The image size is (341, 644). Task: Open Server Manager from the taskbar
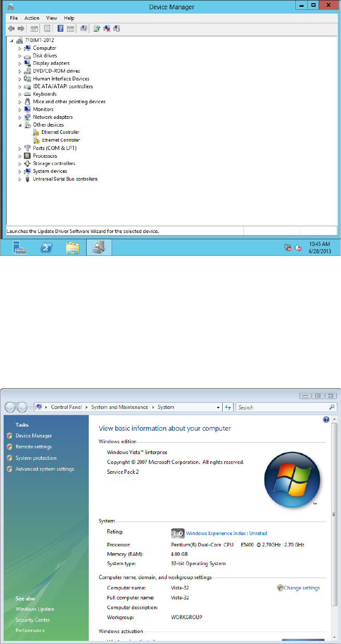coord(20,248)
